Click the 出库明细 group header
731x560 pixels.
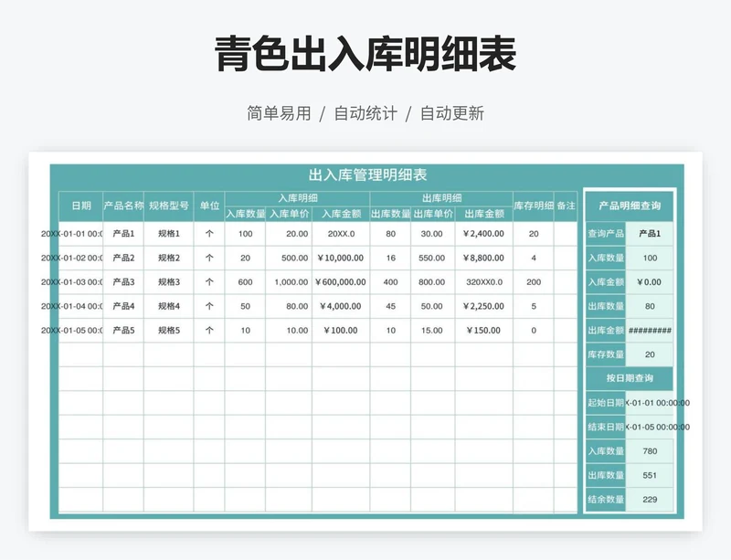(x=441, y=198)
